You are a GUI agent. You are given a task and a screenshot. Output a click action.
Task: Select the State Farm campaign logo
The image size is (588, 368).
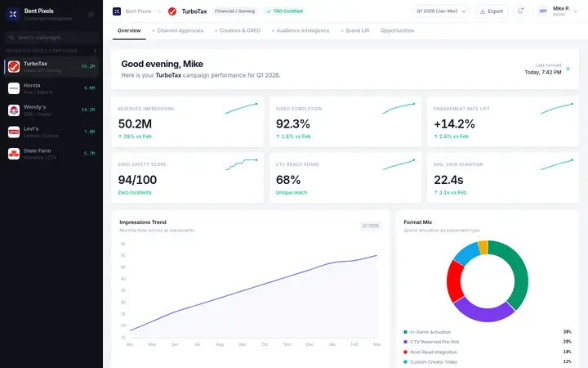point(14,154)
